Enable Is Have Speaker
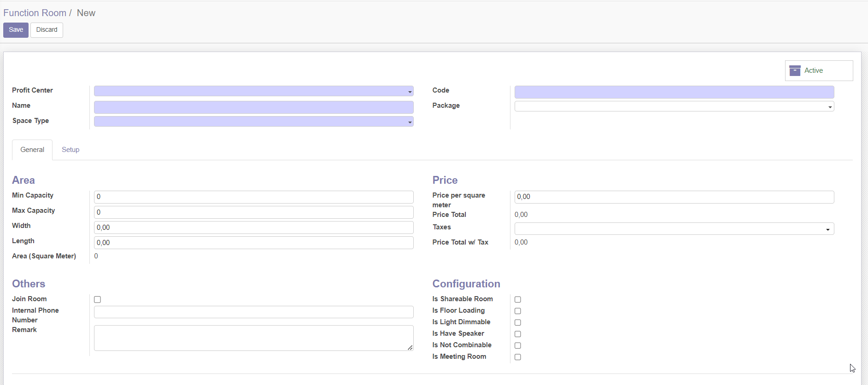Image resolution: width=868 pixels, height=385 pixels. [518, 334]
